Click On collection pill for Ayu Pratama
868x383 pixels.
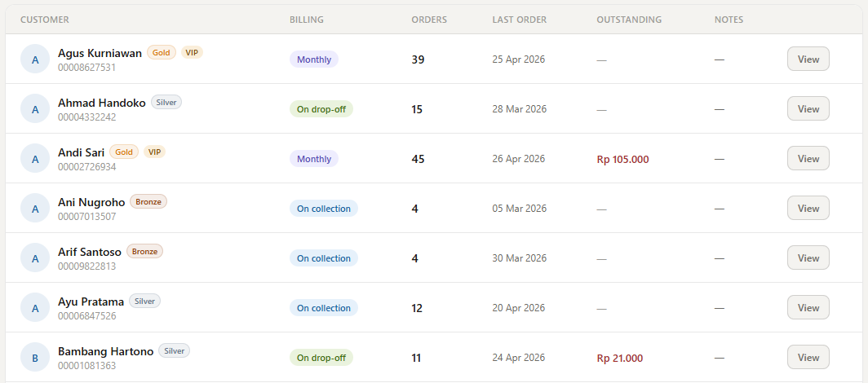pyautogui.click(x=324, y=308)
